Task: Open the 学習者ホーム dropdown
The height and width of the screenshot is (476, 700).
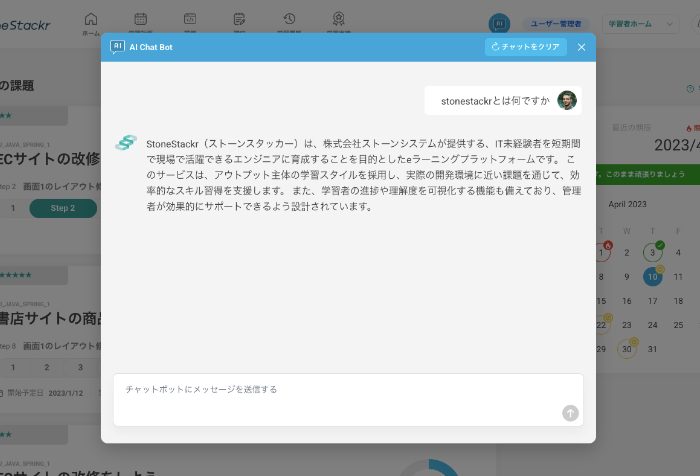Action: tap(641, 24)
